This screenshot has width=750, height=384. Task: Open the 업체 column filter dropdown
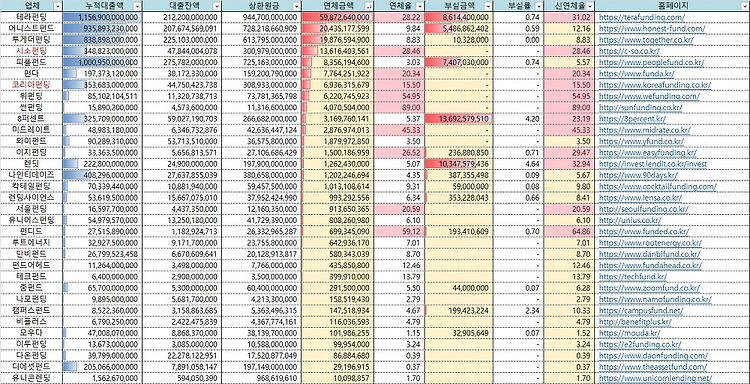click(57, 6)
